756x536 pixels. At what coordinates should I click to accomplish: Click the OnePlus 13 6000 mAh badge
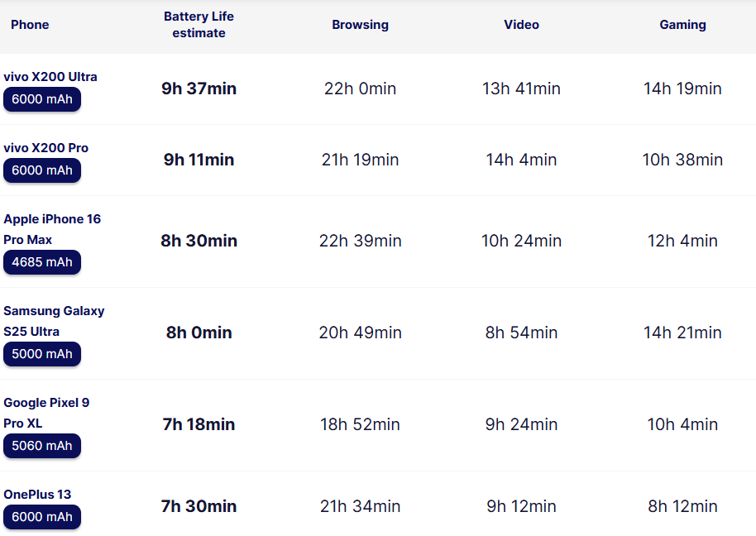tap(42, 517)
